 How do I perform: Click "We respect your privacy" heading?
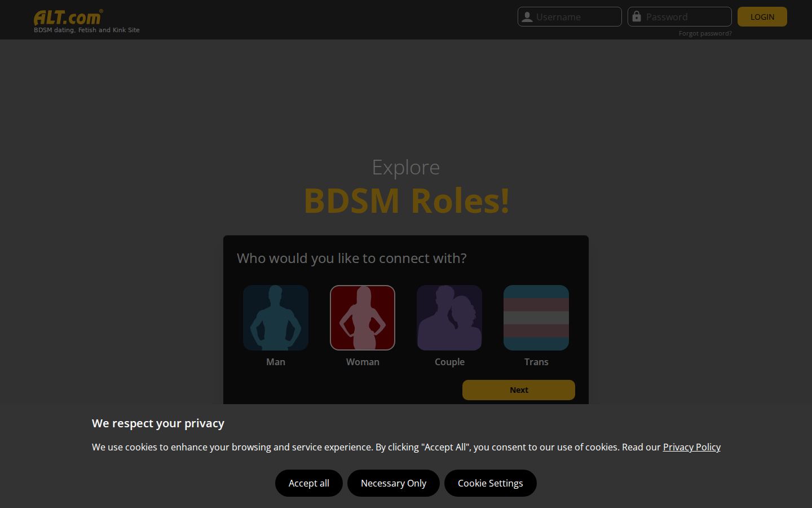tap(158, 423)
